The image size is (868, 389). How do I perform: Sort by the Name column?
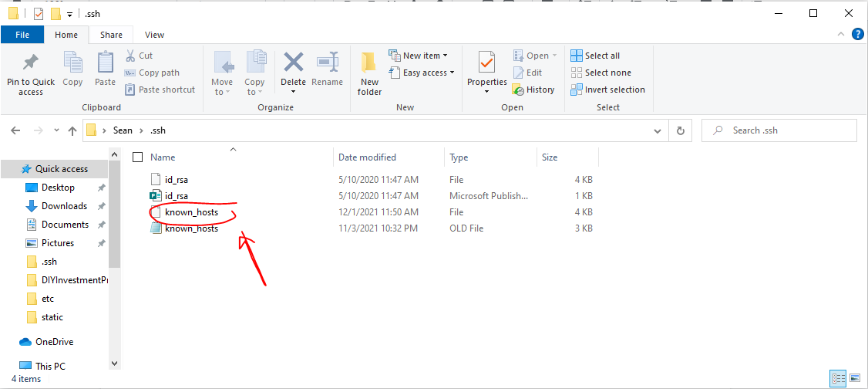pyautogui.click(x=162, y=157)
